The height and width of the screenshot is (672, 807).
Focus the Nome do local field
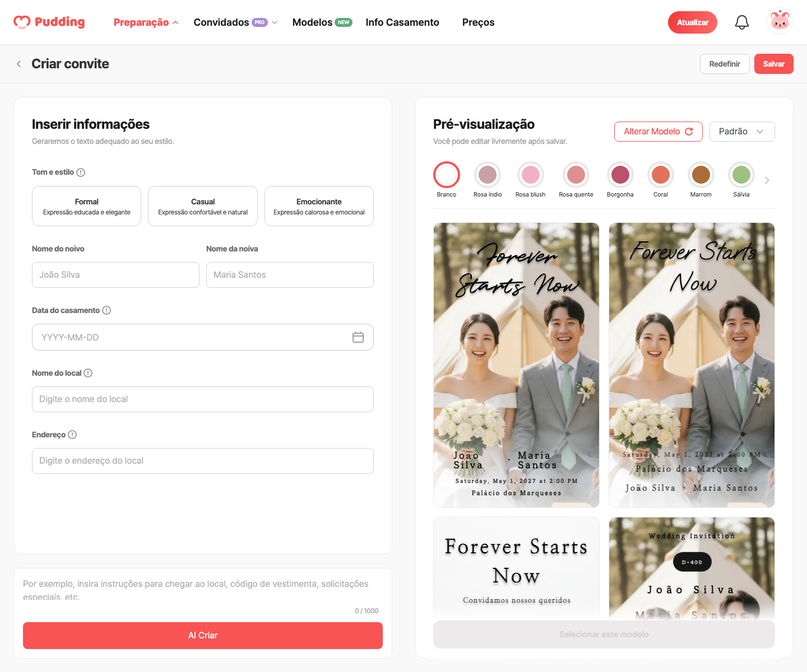click(x=203, y=399)
